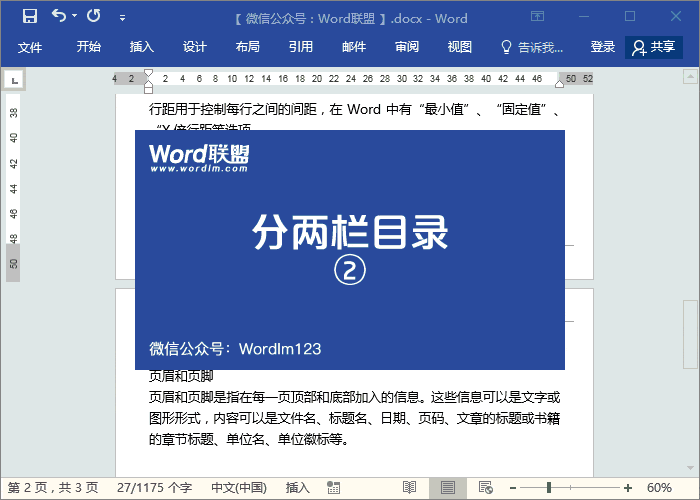Viewport: 700px width, 500px height.
Task: Click the 页眉和页脚 heading line
Action: (181, 376)
